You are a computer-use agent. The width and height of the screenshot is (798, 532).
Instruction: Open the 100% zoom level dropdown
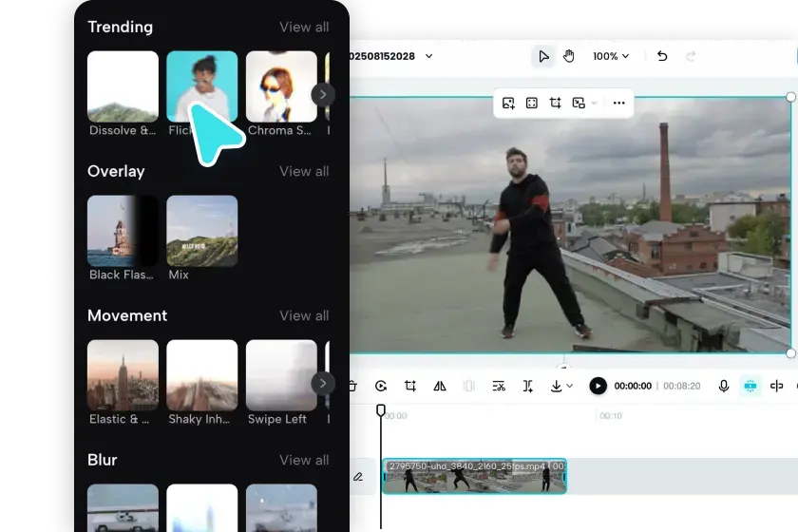pyautogui.click(x=611, y=56)
